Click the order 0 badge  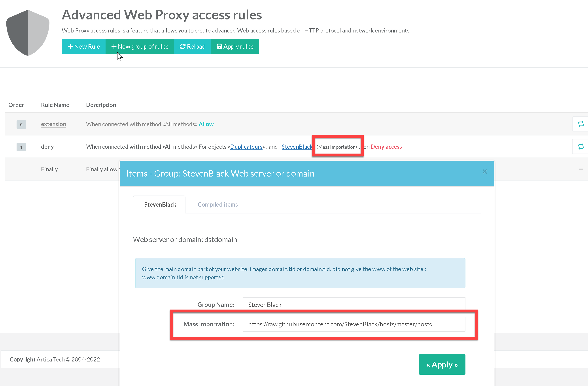click(21, 124)
